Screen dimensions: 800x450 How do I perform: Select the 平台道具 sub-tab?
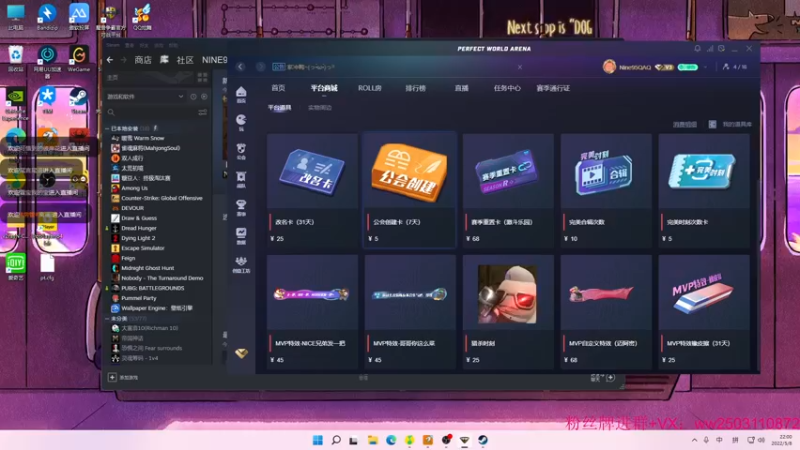pyautogui.click(x=280, y=108)
